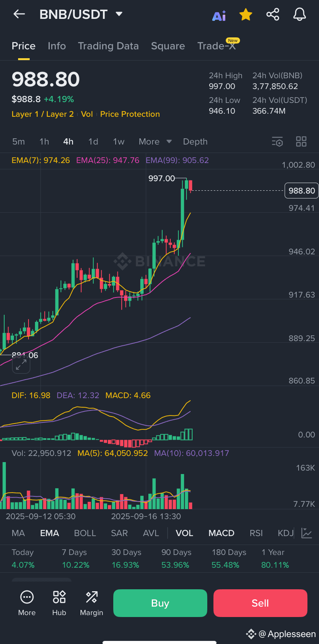
Task: Open the Trade-X tab
Action: click(x=217, y=46)
